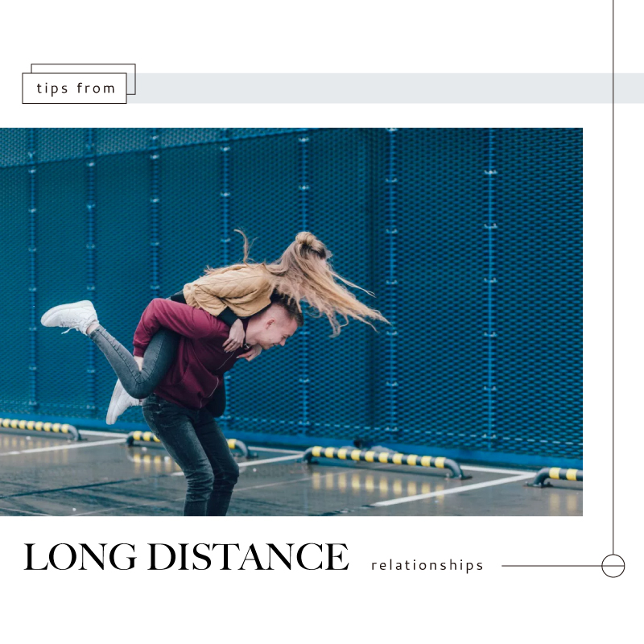Select the thin vertical line on the right

tap(613, 277)
